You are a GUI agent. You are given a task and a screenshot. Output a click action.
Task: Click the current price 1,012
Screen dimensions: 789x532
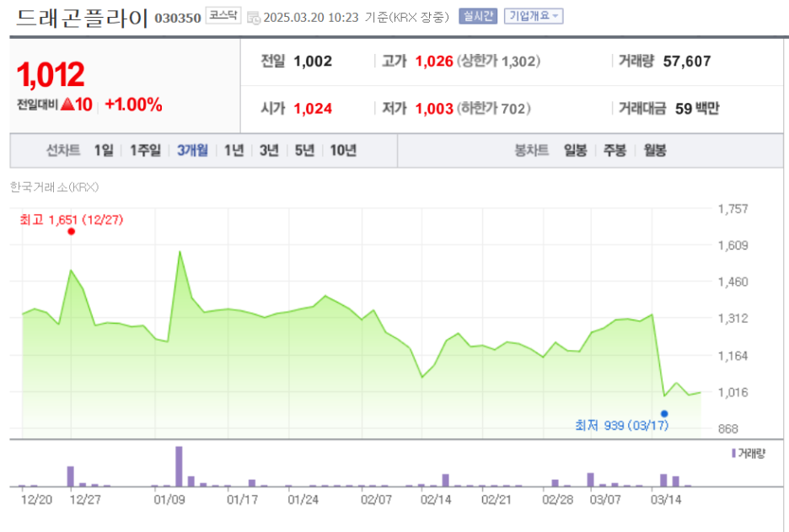pos(51,74)
